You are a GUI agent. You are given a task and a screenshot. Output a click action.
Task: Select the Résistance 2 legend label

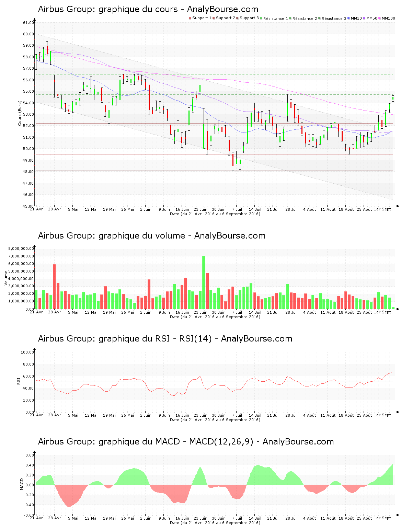[305, 19]
